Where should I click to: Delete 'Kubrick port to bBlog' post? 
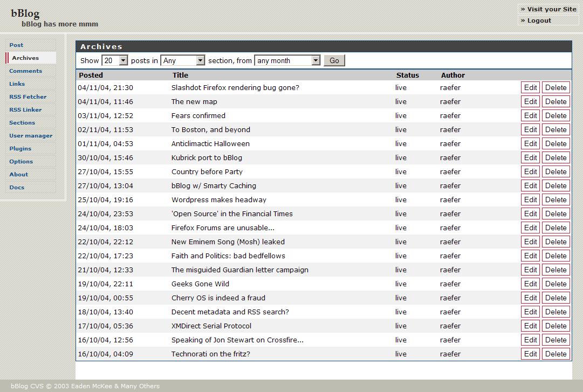click(556, 157)
